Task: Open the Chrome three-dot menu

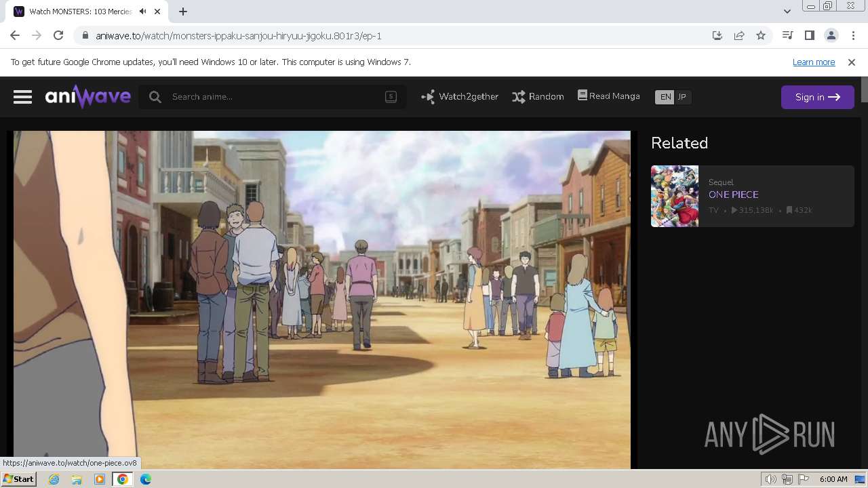Action: pos(853,35)
